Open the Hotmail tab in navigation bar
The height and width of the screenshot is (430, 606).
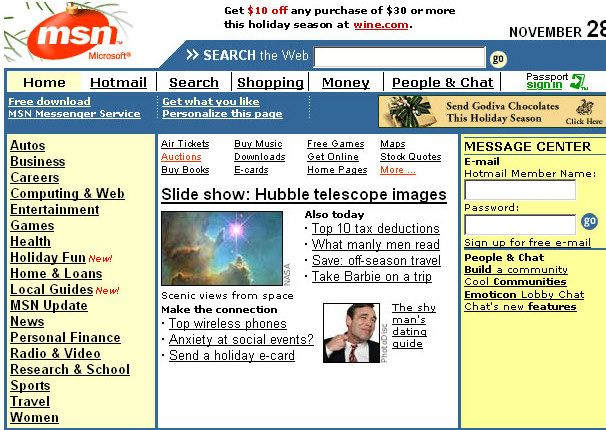click(118, 82)
